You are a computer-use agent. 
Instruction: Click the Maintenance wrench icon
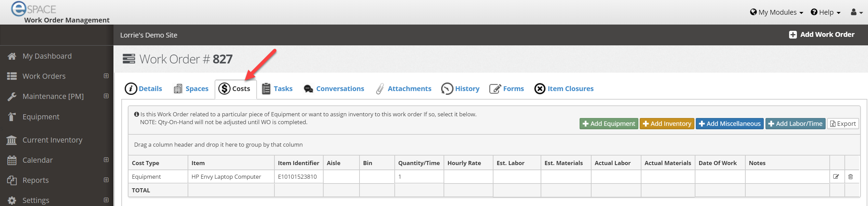pos(12,97)
